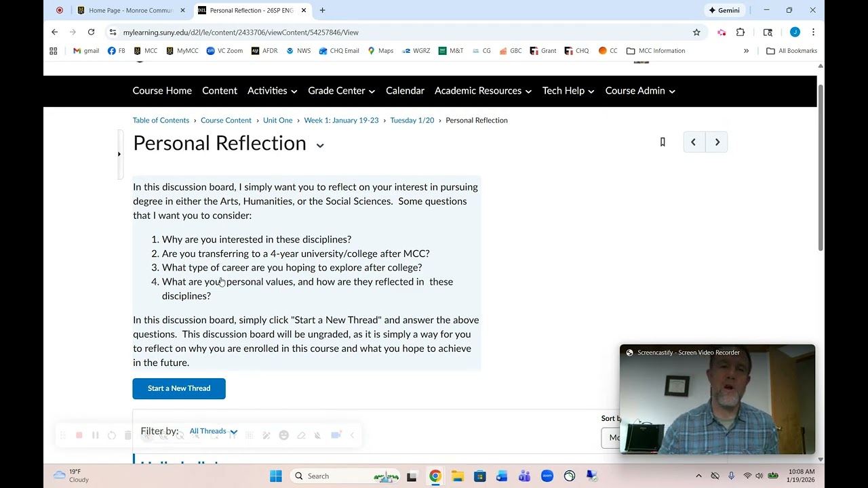The image size is (868, 488).
Task: Close the Home Page browser tab
Action: (182, 10)
